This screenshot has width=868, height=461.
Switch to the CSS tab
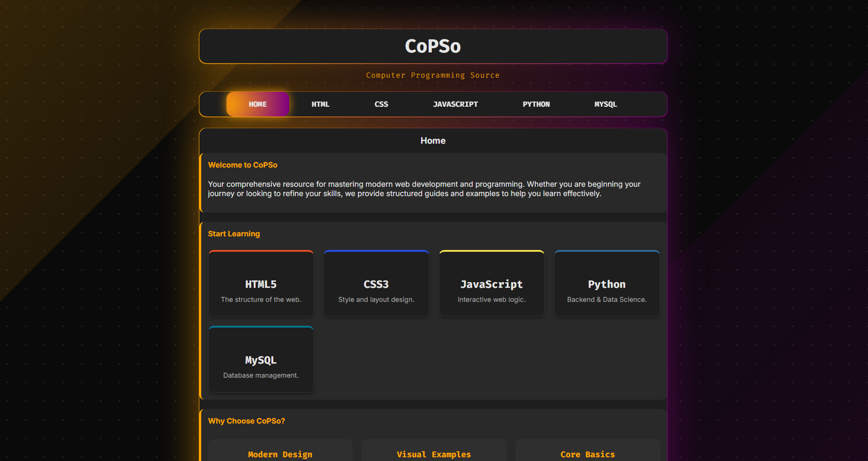(x=381, y=104)
